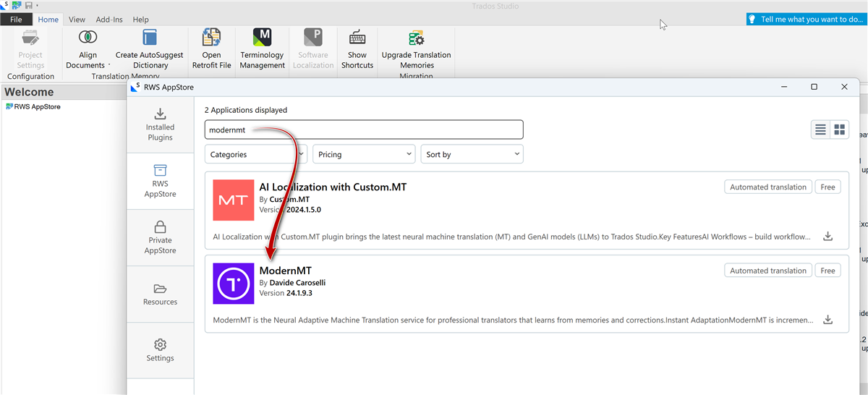Click '2 Applications displayed' text

246,110
